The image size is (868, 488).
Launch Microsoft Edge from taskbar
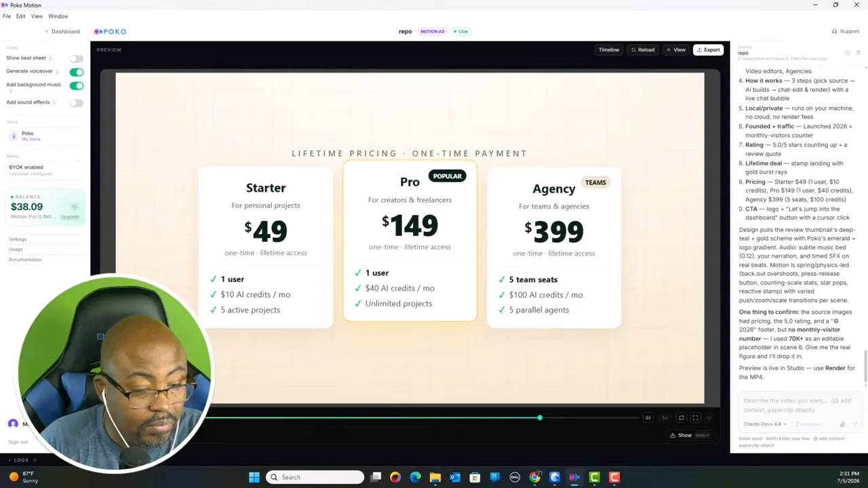point(415,477)
